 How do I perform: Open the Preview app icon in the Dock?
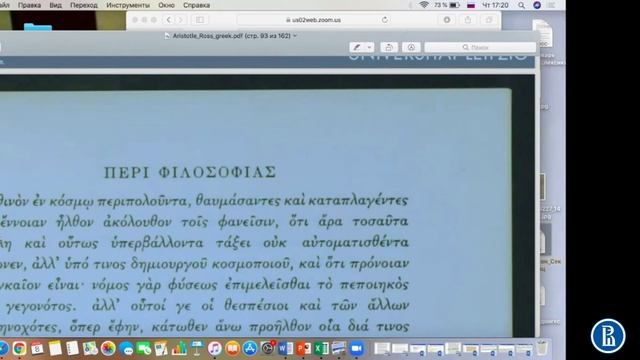point(339,348)
